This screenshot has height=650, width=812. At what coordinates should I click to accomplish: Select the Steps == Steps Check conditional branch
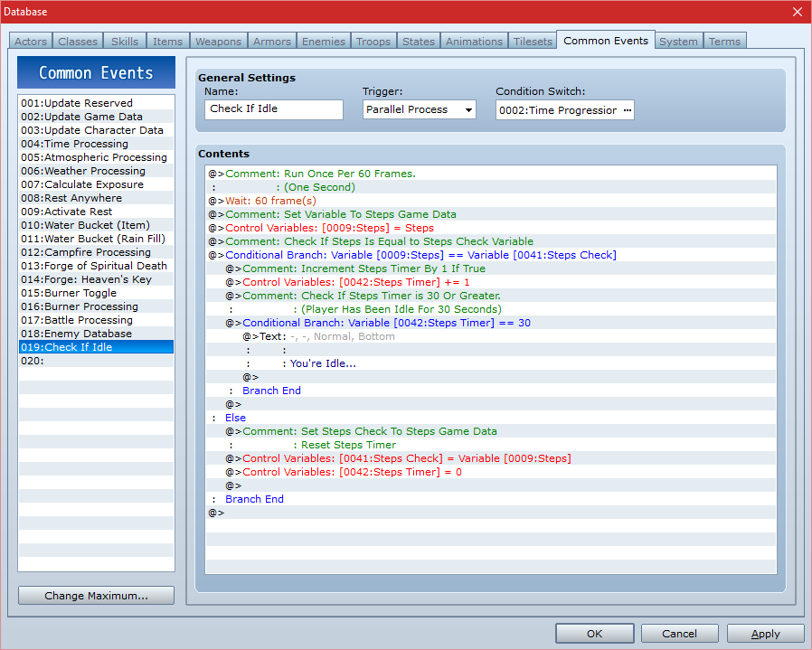(491, 255)
